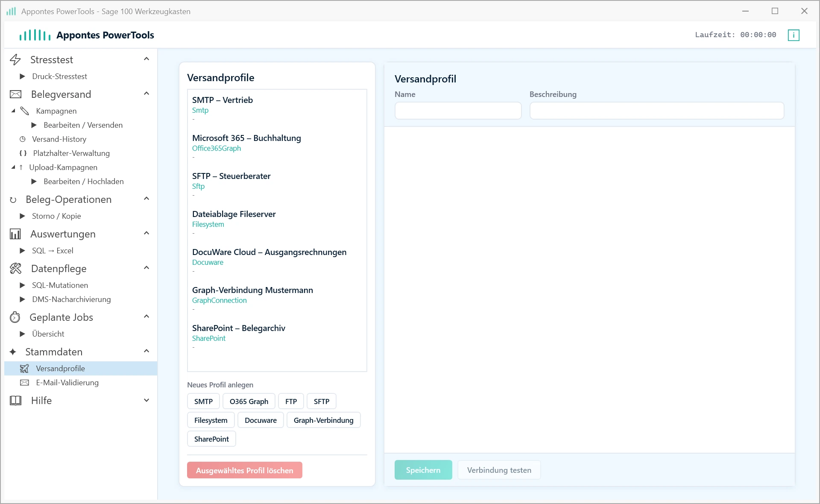Open Storno / Kopie menu entry
This screenshot has width=820, height=504.
tap(56, 216)
